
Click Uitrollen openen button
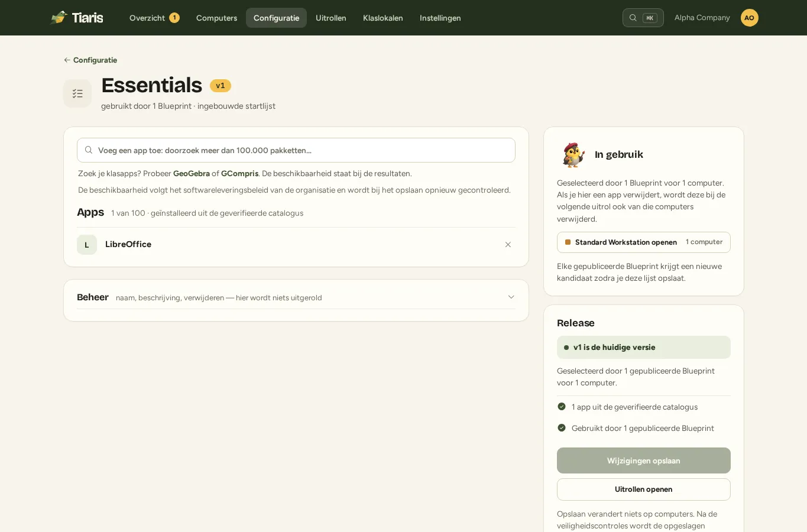(x=644, y=489)
